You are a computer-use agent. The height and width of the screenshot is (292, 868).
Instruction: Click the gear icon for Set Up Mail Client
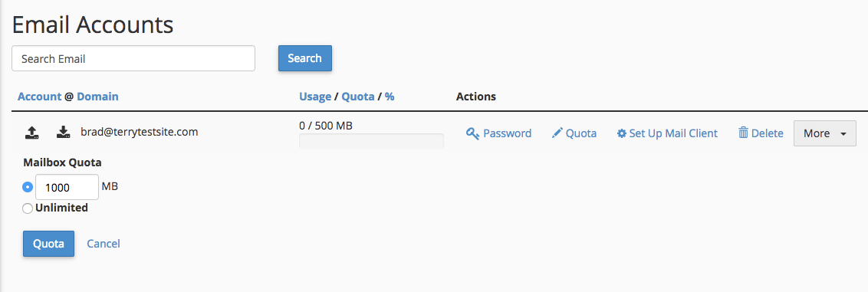point(622,133)
